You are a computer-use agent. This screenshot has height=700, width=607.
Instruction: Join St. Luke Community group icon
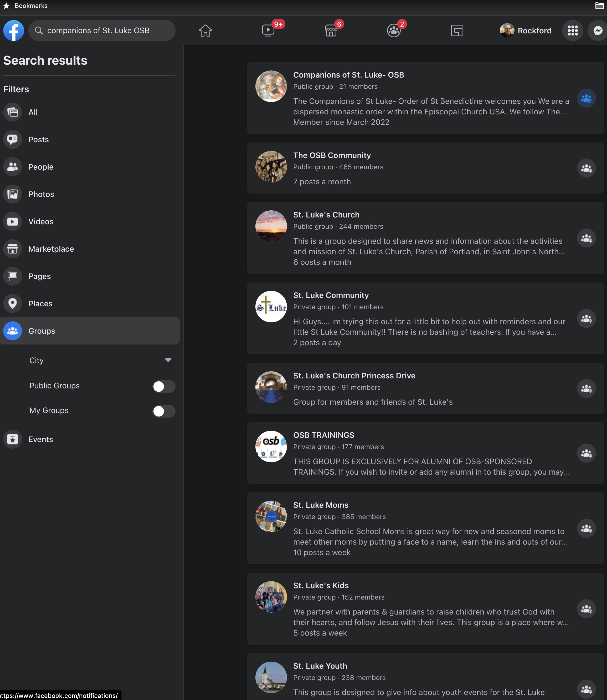coord(586,319)
